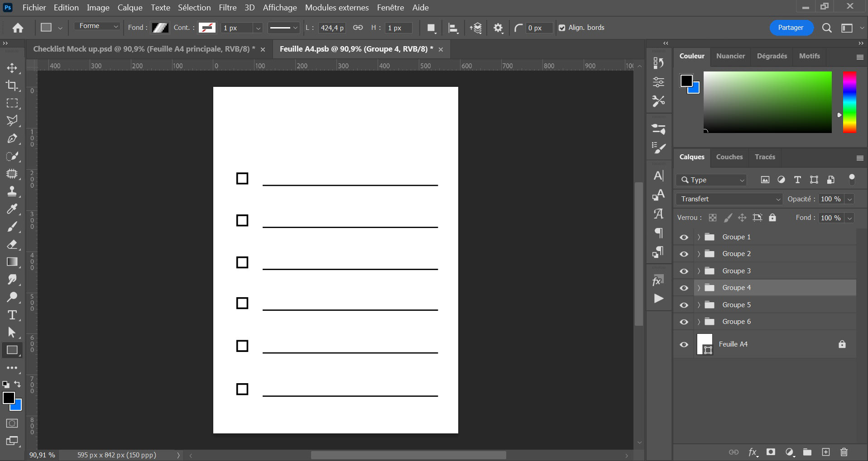Open path operations in options bar
Screen dimensions: 868x461
(431, 28)
